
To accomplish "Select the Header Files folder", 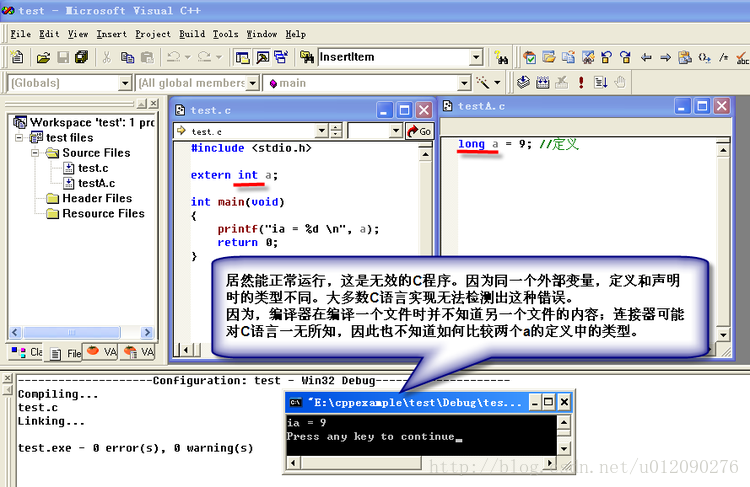I will [x=97, y=199].
